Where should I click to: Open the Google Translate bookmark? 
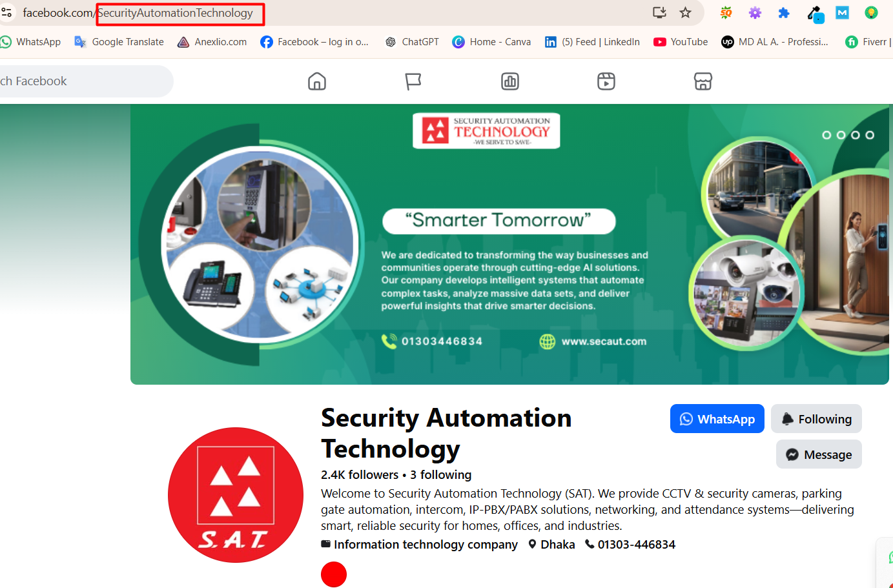(x=119, y=42)
